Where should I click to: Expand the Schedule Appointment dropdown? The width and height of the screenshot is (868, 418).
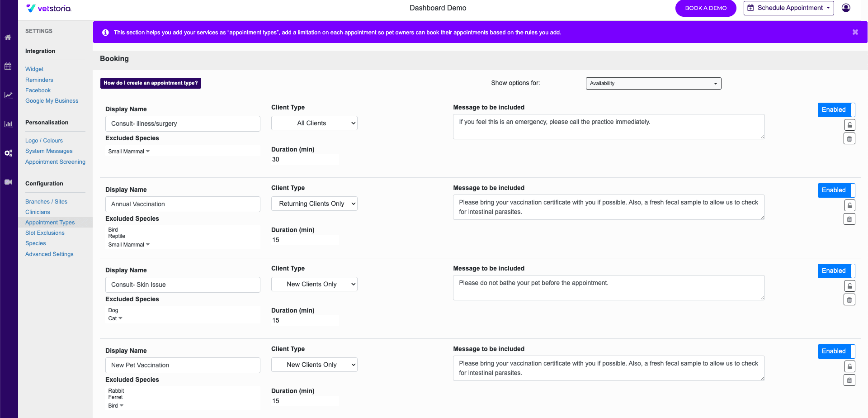[788, 8]
